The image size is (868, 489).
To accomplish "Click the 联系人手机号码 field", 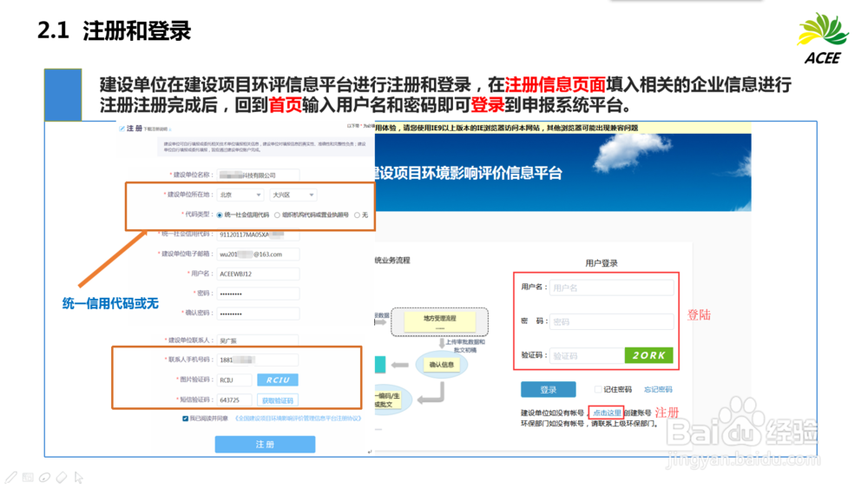I will tap(258, 360).
